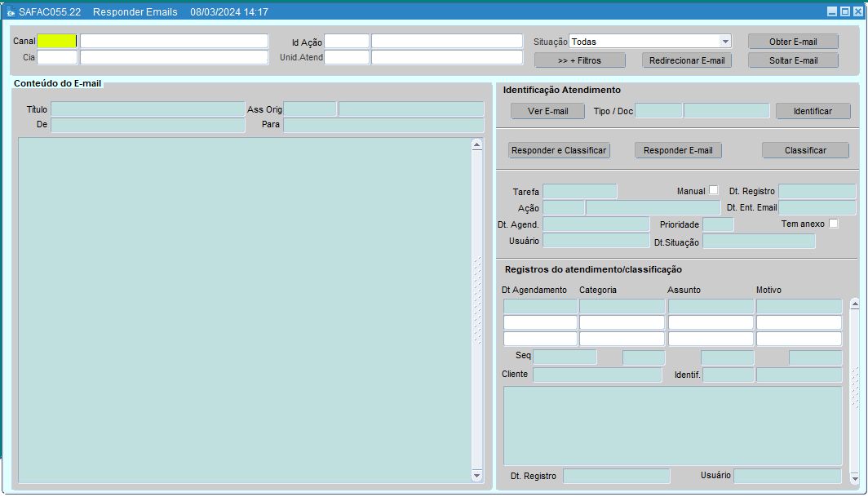Viewport: 868px width, 497px height.
Task: Select second row Categoria cell
Action: pyautogui.click(x=622, y=322)
